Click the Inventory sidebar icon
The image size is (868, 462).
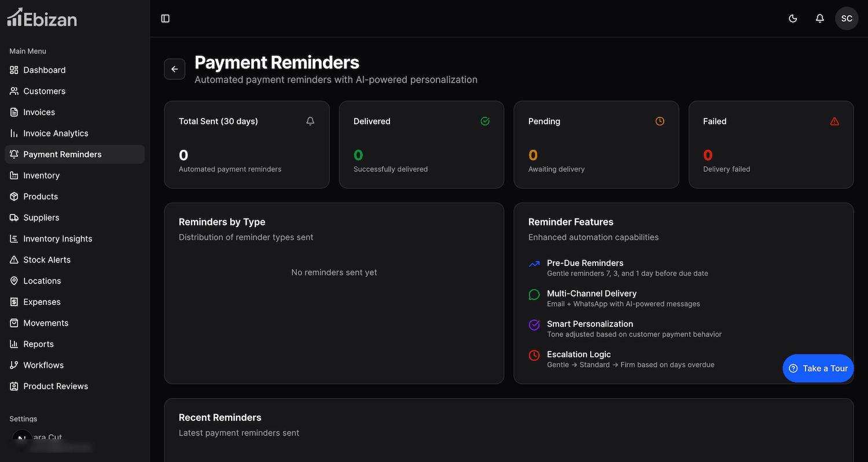tap(14, 176)
